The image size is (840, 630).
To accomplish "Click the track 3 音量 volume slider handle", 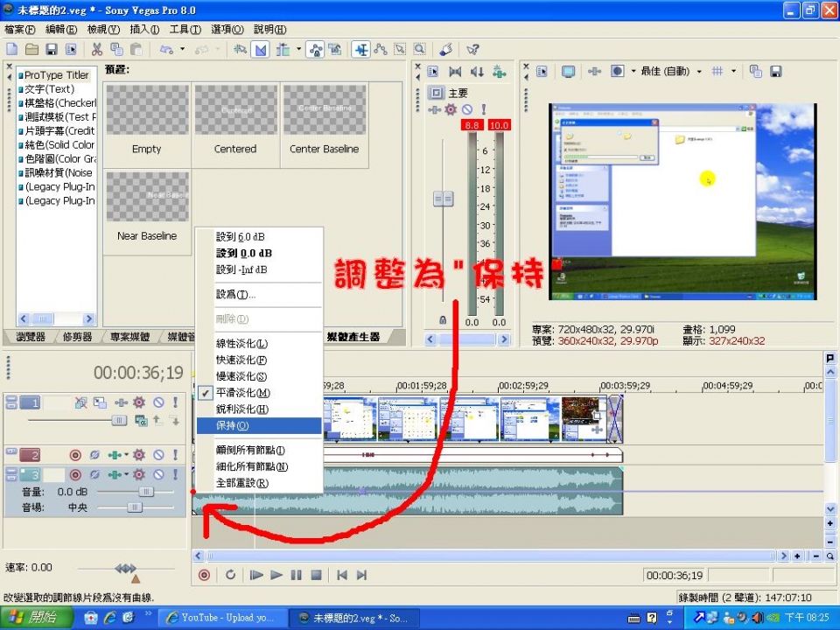I will click(145, 492).
